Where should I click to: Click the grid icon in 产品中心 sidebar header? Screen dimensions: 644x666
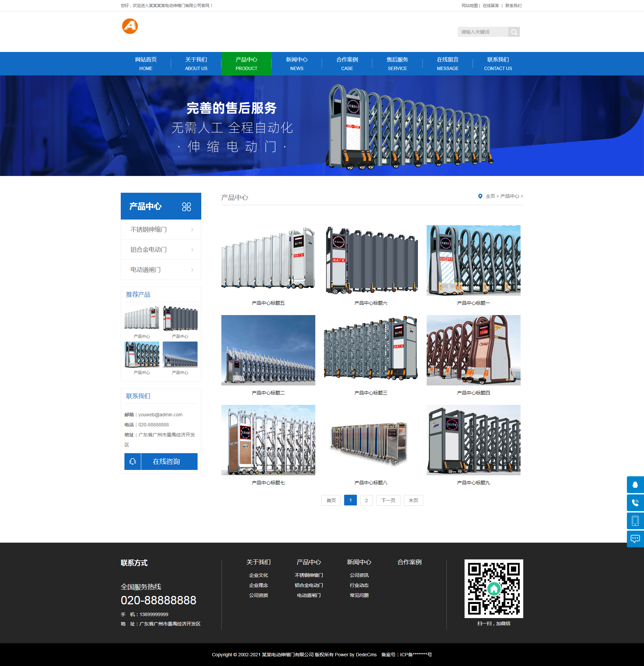pyautogui.click(x=186, y=206)
